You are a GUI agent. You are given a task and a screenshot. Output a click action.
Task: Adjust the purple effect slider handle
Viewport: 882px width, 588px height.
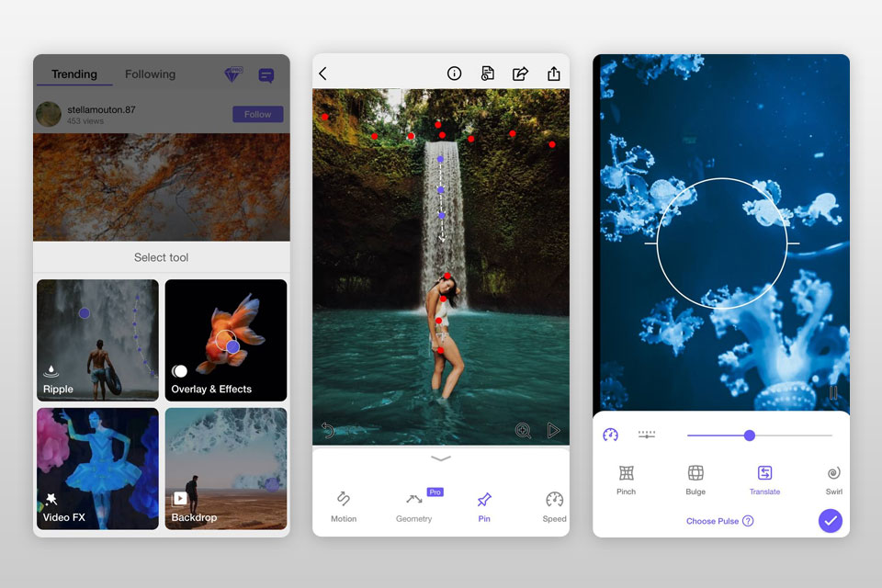click(750, 435)
